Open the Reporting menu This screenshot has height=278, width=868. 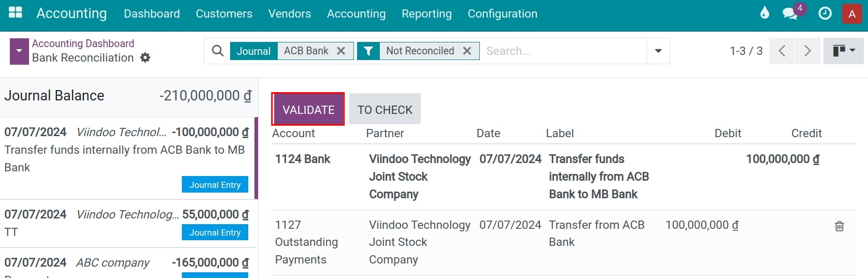point(426,13)
